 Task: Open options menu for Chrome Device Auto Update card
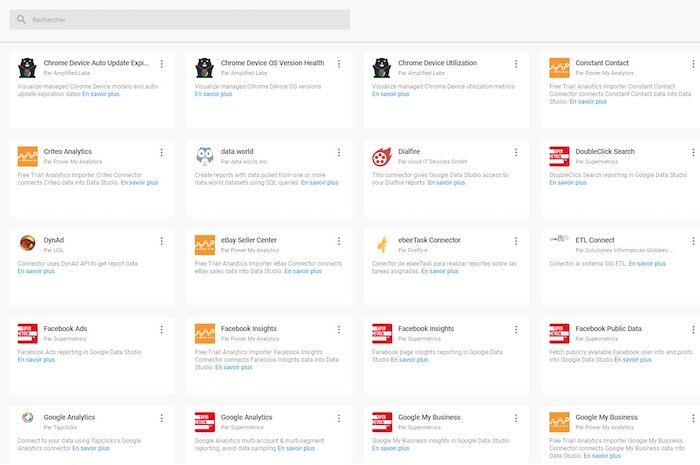pyautogui.click(x=161, y=64)
